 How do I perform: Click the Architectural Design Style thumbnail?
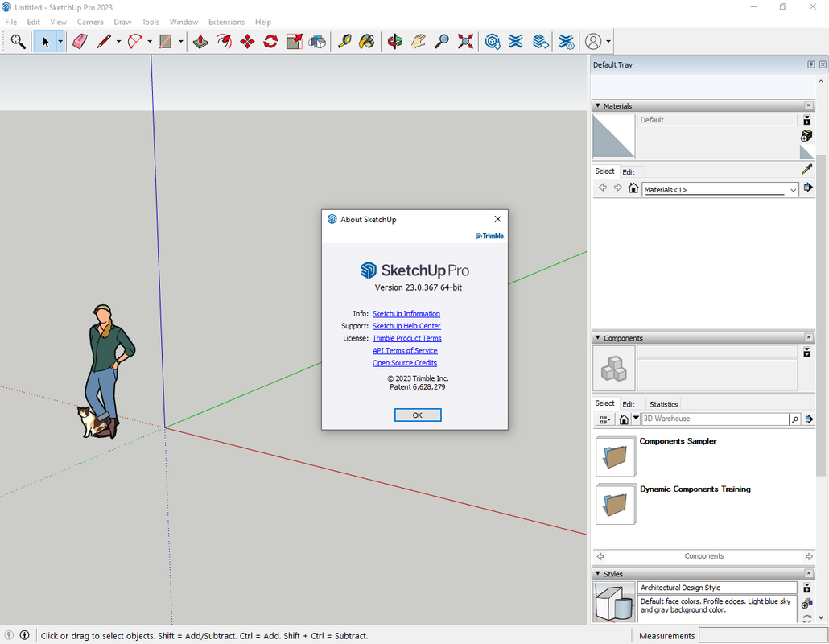coord(614,601)
